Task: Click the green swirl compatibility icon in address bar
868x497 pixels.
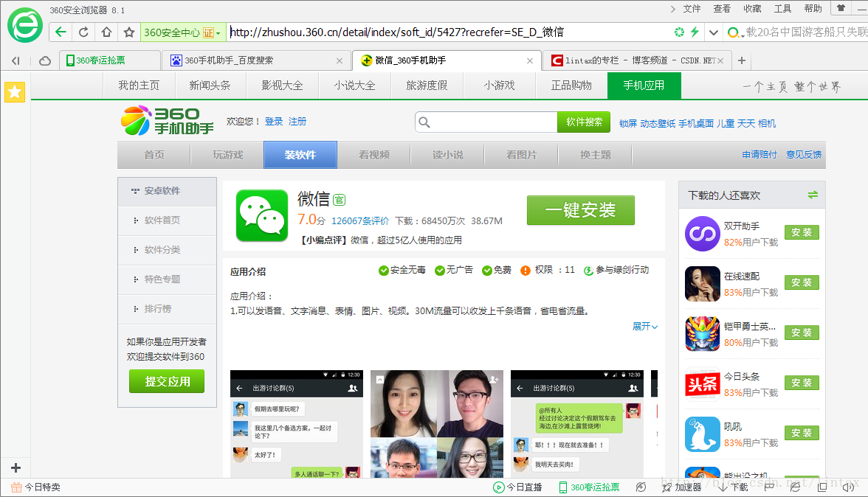Action: click(679, 32)
